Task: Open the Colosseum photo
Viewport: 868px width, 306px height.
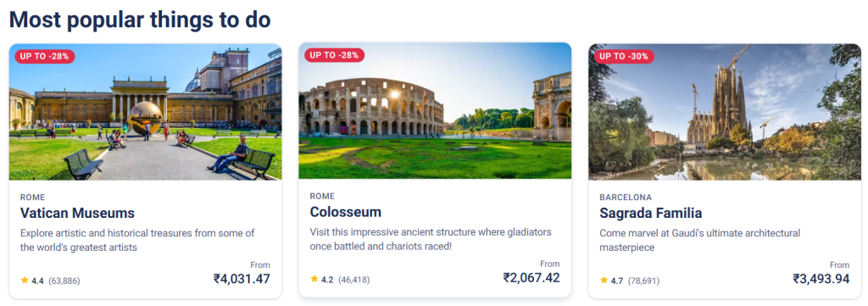Action: (435, 111)
